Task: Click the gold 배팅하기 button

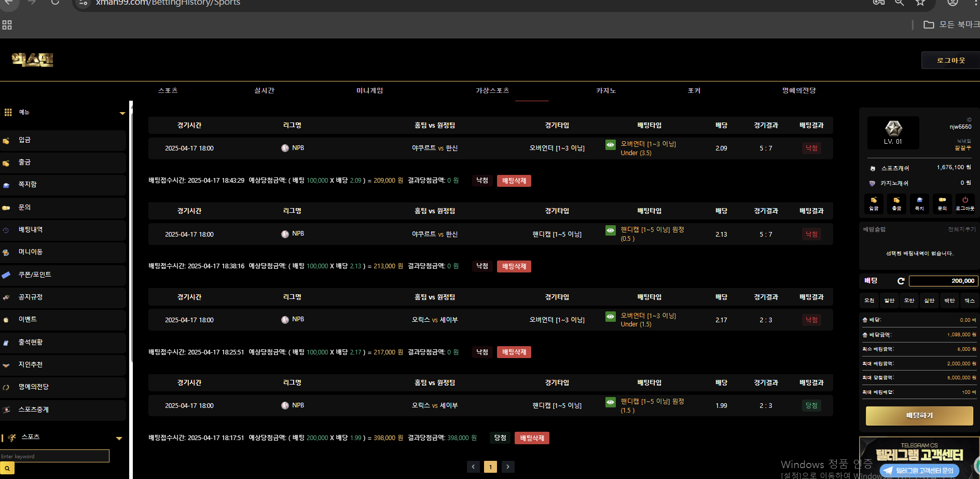Action: (919, 416)
